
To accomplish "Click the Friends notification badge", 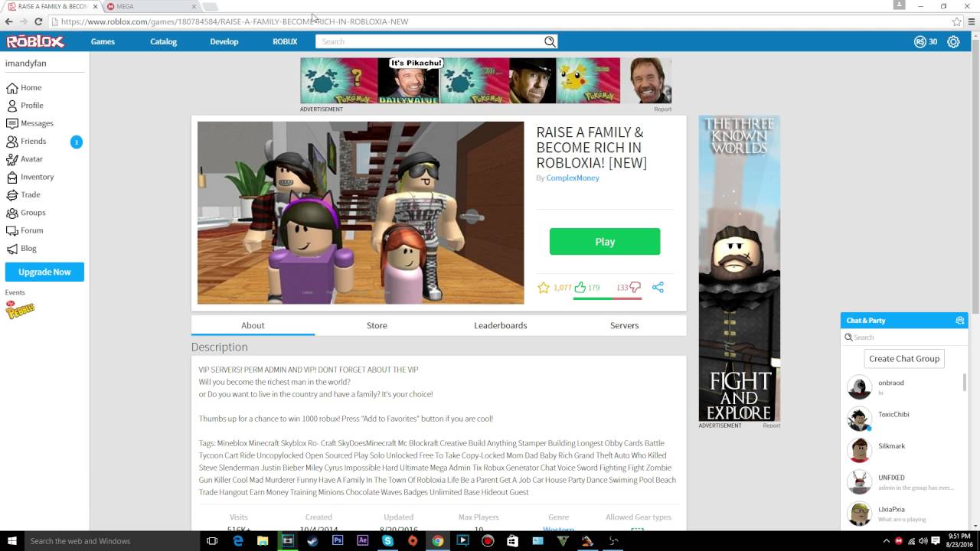I will (77, 142).
